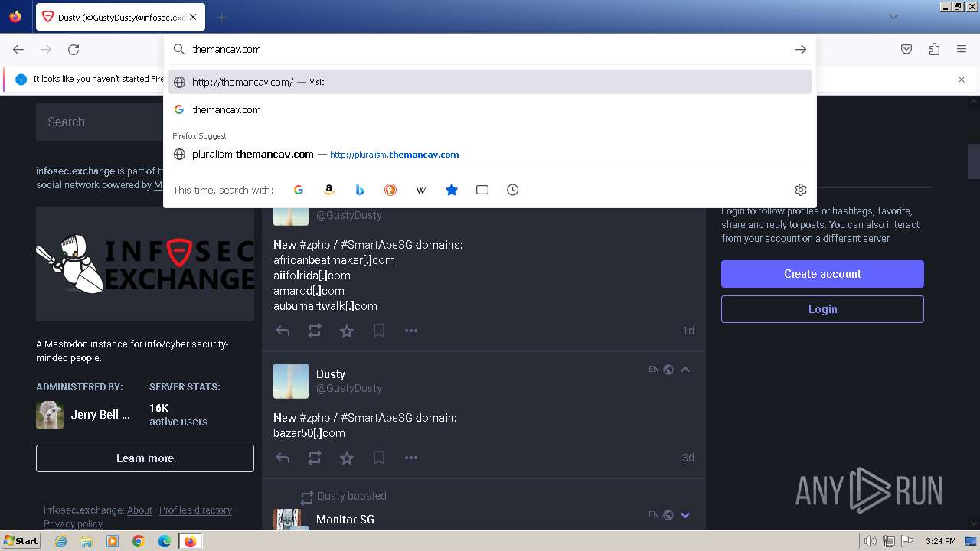Open search settings gear in dropdown

(x=801, y=190)
